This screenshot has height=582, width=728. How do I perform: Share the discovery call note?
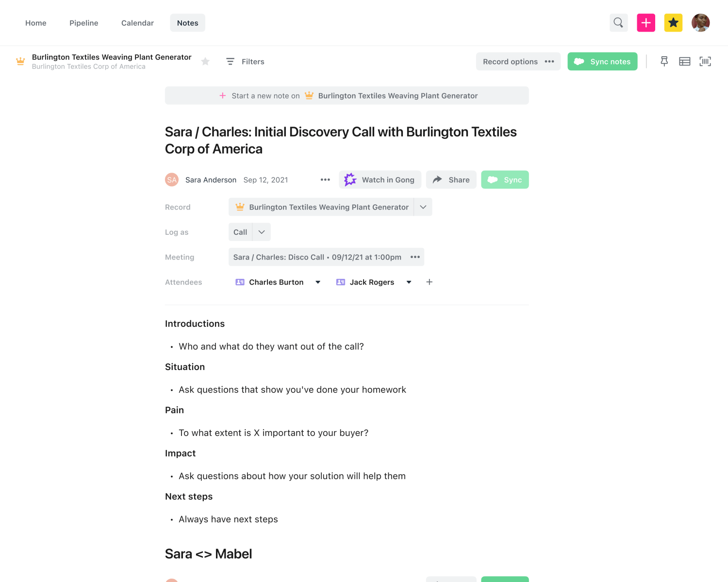451,180
